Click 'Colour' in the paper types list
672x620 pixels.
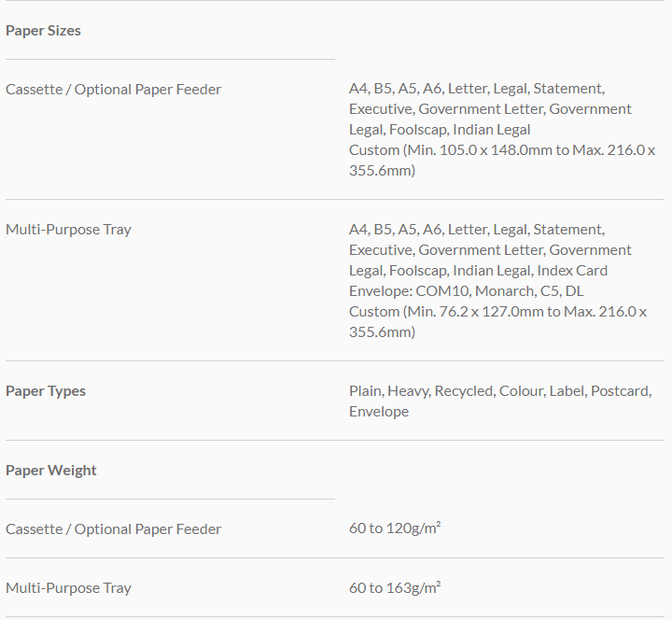click(521, 391)
